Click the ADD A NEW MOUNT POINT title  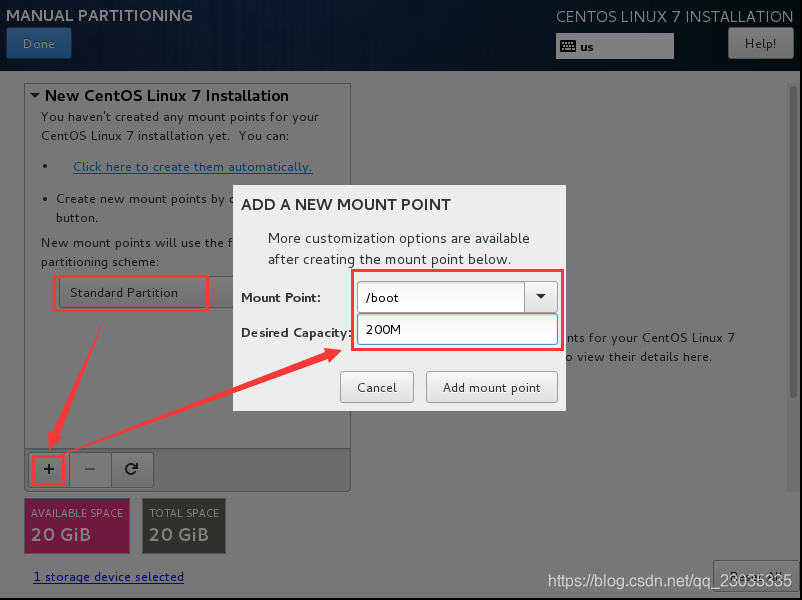346,205
